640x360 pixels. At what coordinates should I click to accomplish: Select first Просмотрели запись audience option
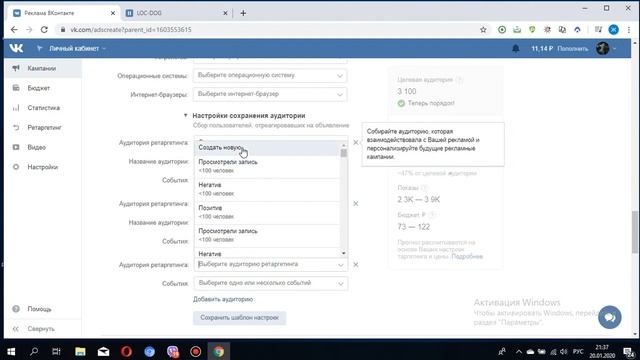click(267, 166)
